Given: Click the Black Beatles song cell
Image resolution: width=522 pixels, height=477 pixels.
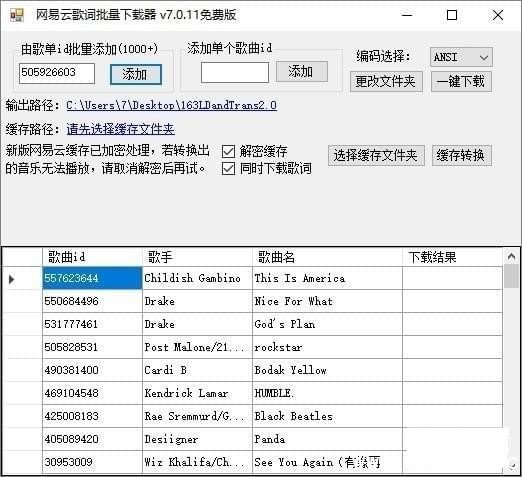Looking at the screenshot, I should tap(327, 416).
